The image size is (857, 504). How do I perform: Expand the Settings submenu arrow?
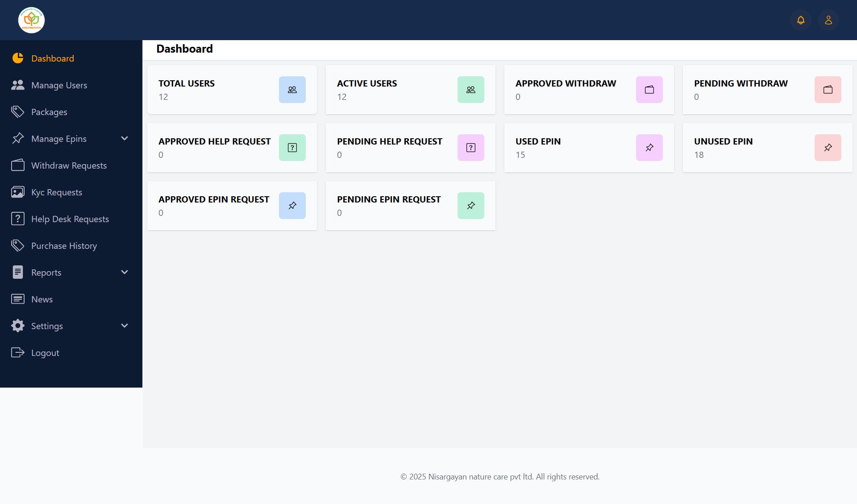click(125, 326)
